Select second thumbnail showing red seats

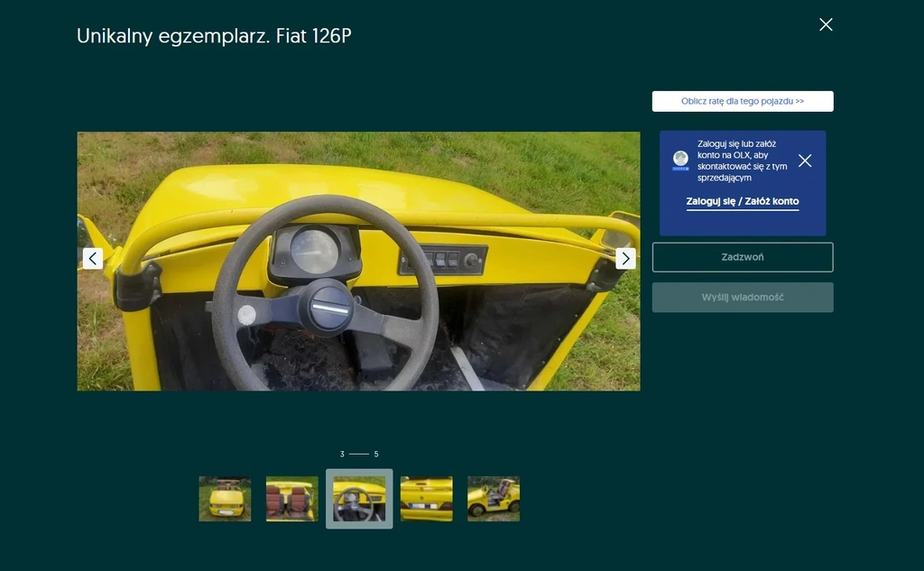coord(291,499)
